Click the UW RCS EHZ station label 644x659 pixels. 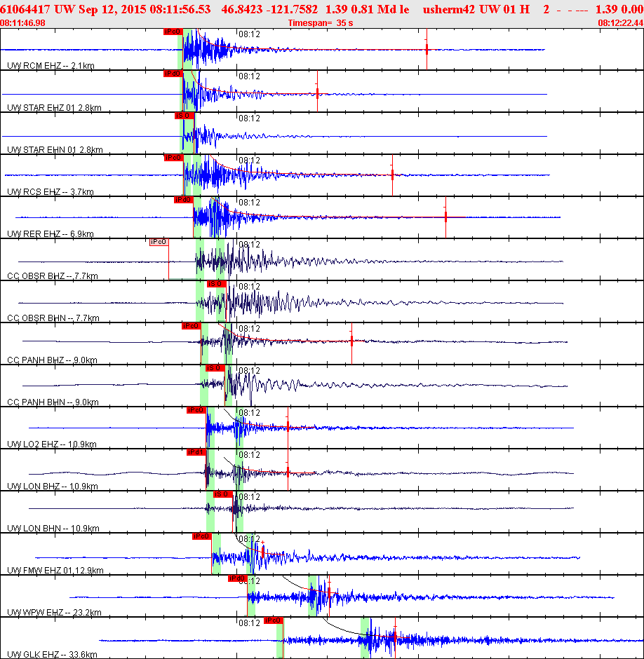[x=51, y=192]
